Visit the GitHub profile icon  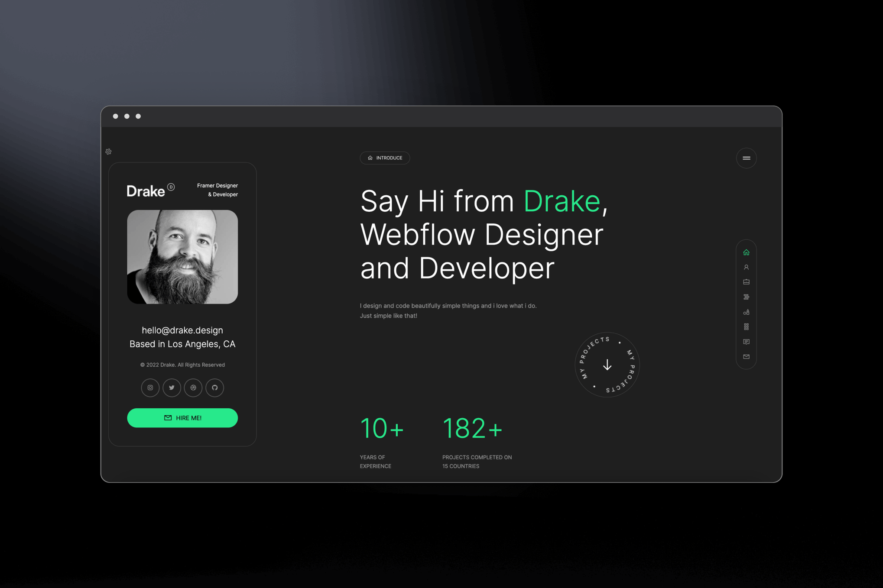pyautogui.click(x=215, y=388)
